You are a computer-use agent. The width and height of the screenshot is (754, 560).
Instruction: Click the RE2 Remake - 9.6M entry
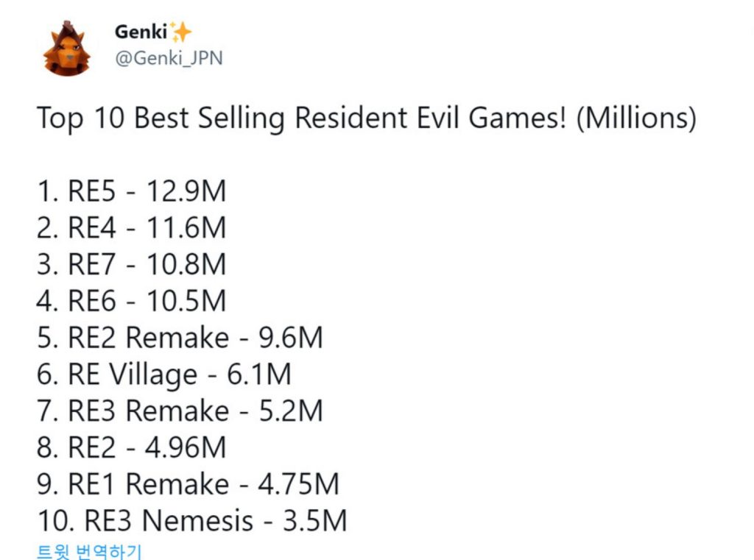tap(180, 338)
